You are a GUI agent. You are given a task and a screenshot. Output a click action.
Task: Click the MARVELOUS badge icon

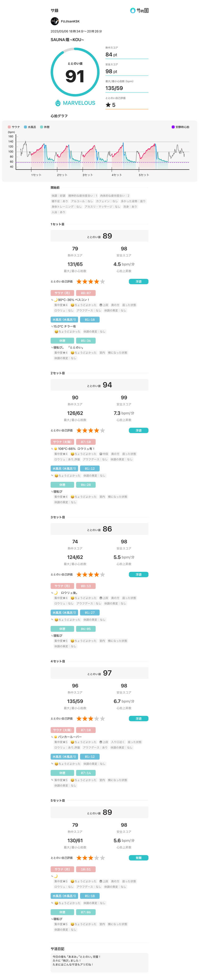point(58,103)
